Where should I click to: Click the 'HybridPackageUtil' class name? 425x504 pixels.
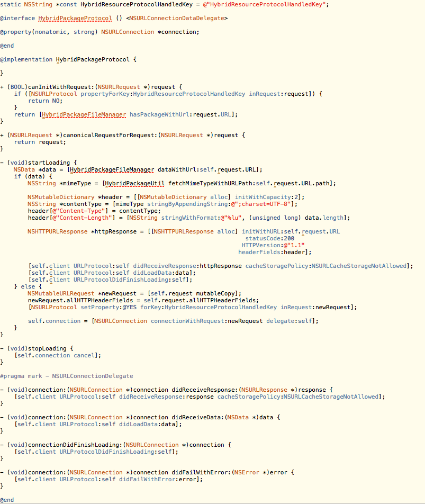click(134, 184)
